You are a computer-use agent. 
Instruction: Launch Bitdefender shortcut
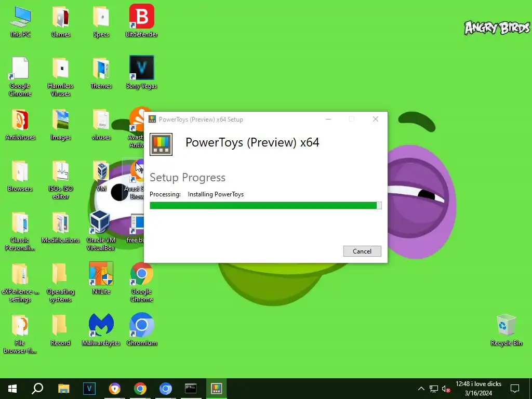[x=141, y=21]
